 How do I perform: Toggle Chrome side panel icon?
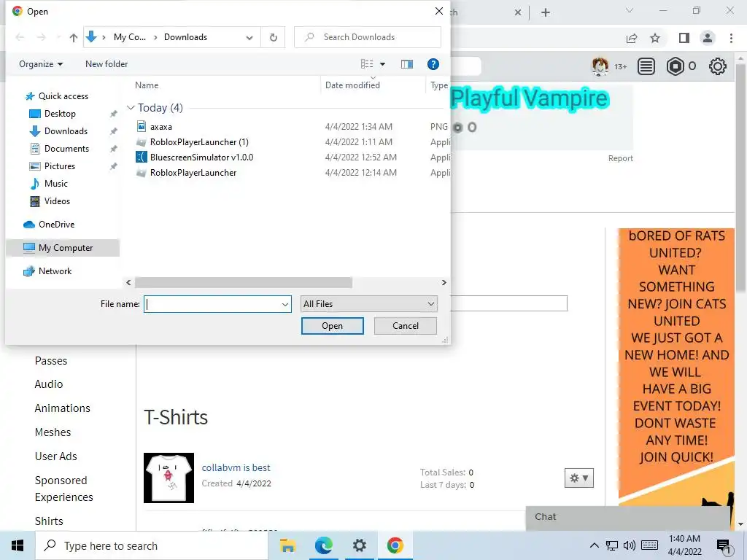tap(684, 38)
